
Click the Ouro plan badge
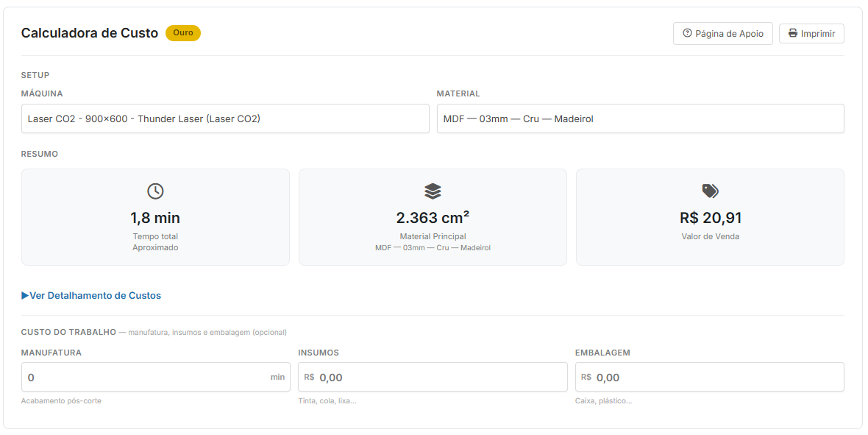tap(183, 32)
